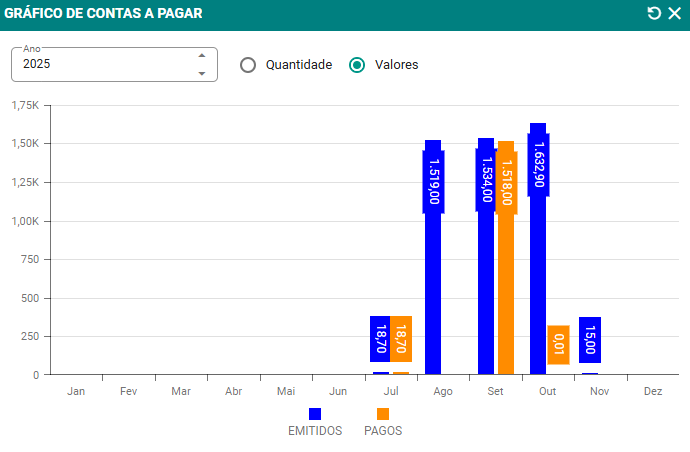Click the 0,01 orange data label

click(x=558, y=345)
